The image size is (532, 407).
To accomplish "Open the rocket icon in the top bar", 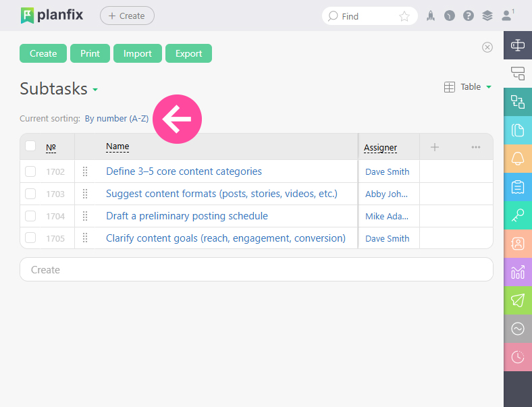I will (431, 16).
